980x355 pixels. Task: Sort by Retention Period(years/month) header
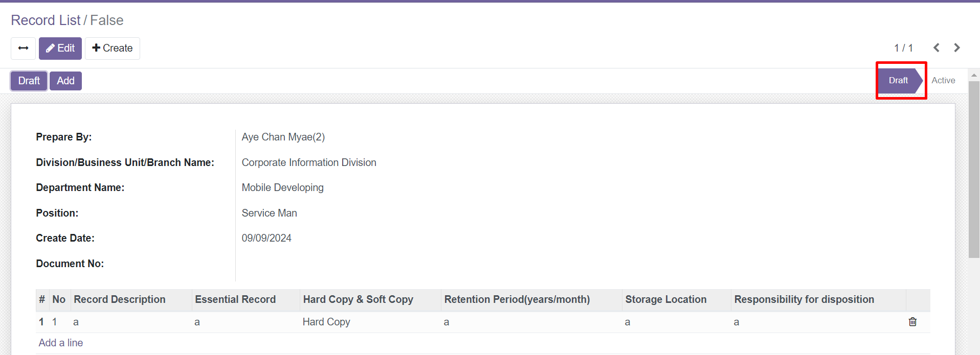[x=531, y=300]
